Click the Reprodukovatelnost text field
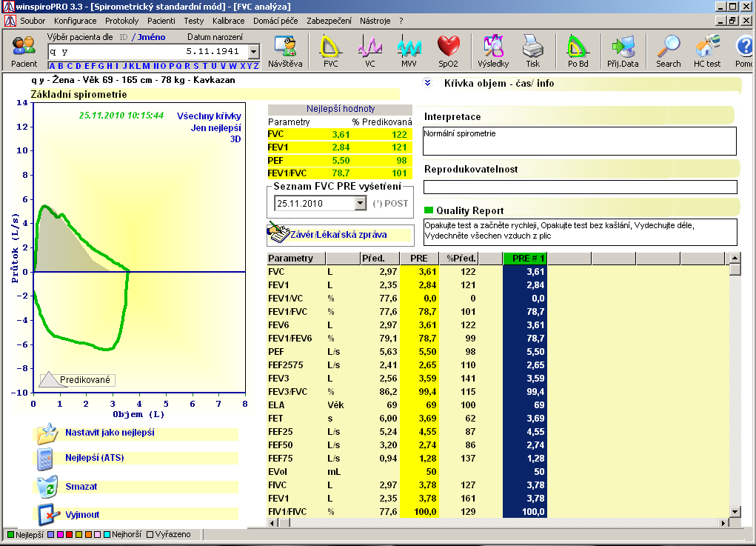This screenshot has width=756, height=546. point(580,187)
